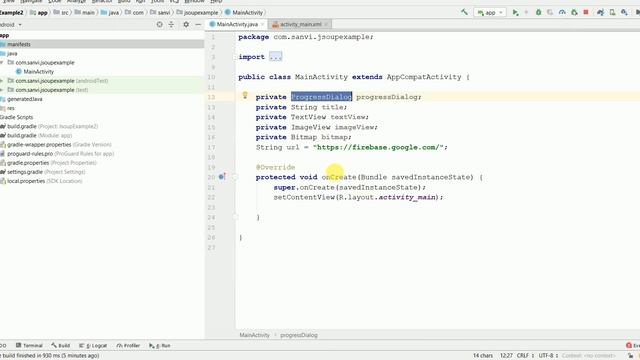Open the CRLF line separator selector
The width and height of the screenshot is (640, 360).
coord(525,356)
